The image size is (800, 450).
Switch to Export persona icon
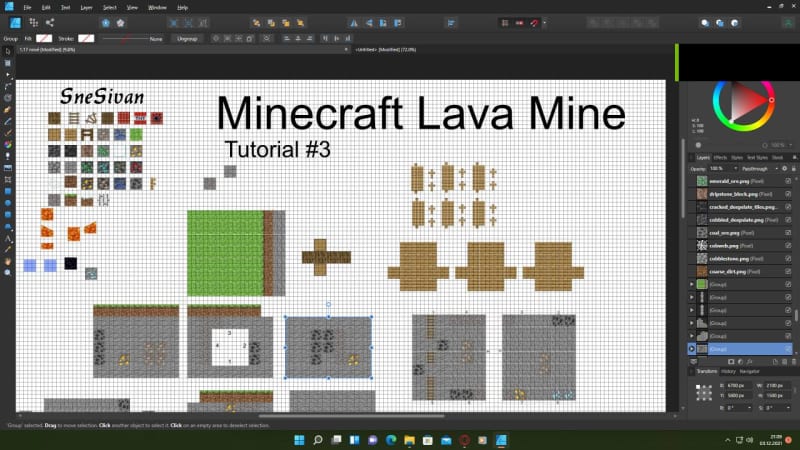(x=49, y=23)
